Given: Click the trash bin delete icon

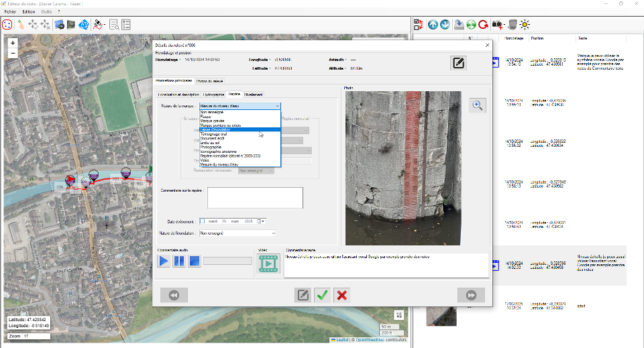Looking at the screenshot, I should [513, 25].
